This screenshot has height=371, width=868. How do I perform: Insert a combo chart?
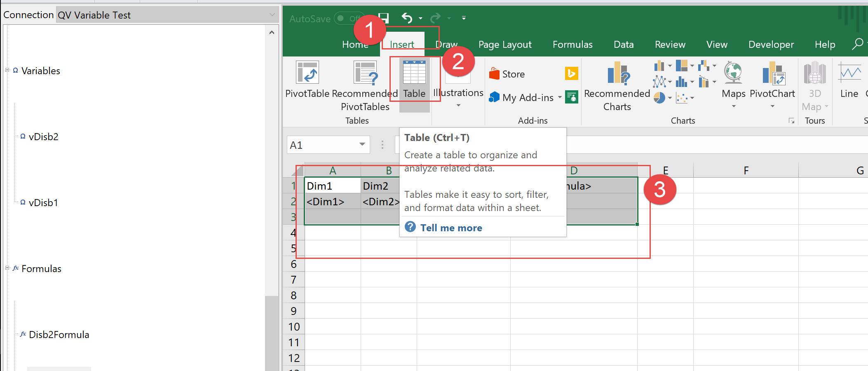pyautogui.click(x=704, y=82)
